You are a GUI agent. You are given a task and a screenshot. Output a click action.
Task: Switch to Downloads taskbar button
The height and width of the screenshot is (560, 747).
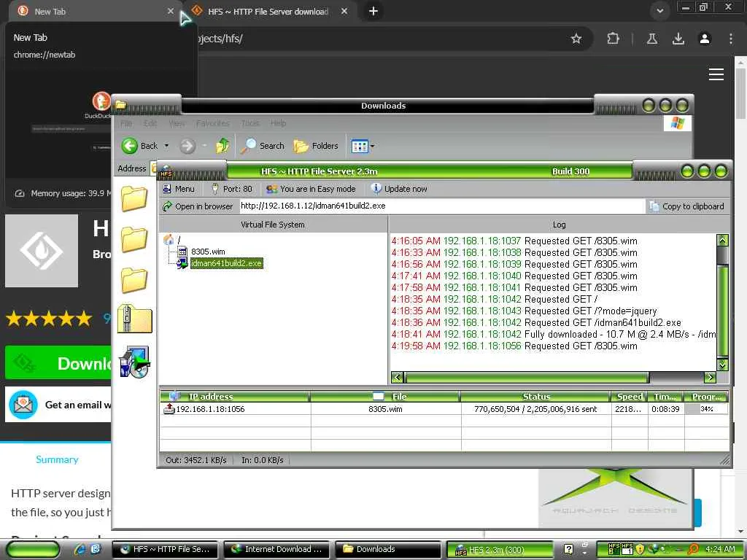(387, 549)
